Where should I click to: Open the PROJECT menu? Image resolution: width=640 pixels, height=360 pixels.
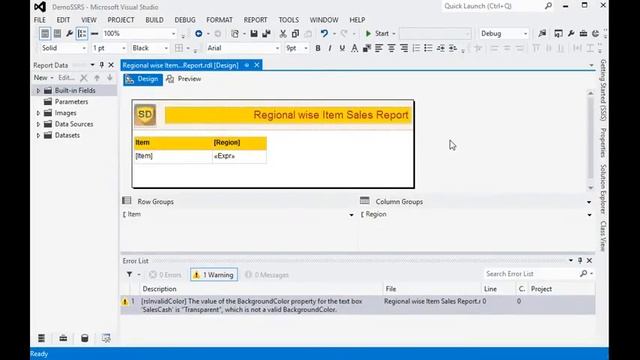[x=121, y=20]
